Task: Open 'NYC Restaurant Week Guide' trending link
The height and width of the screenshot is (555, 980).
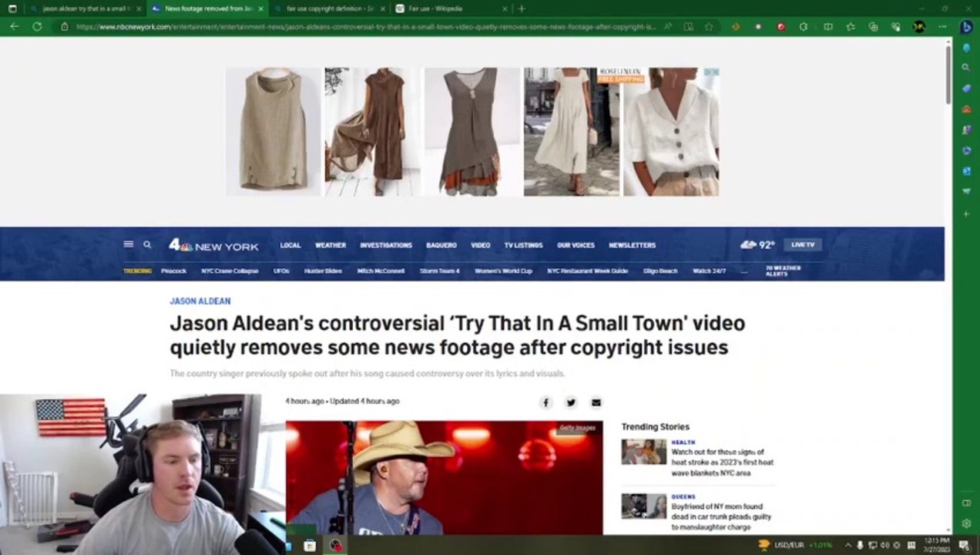Action: click(x=588, y=271)
